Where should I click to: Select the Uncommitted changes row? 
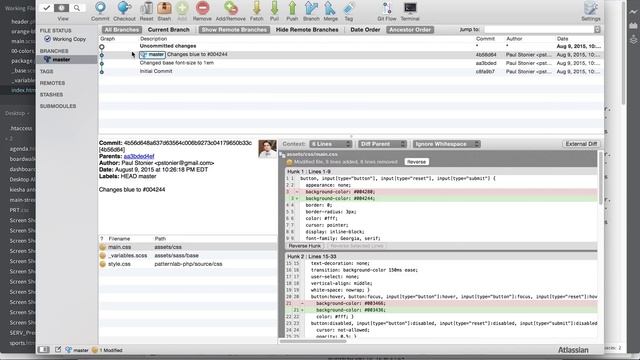[351, 46]
